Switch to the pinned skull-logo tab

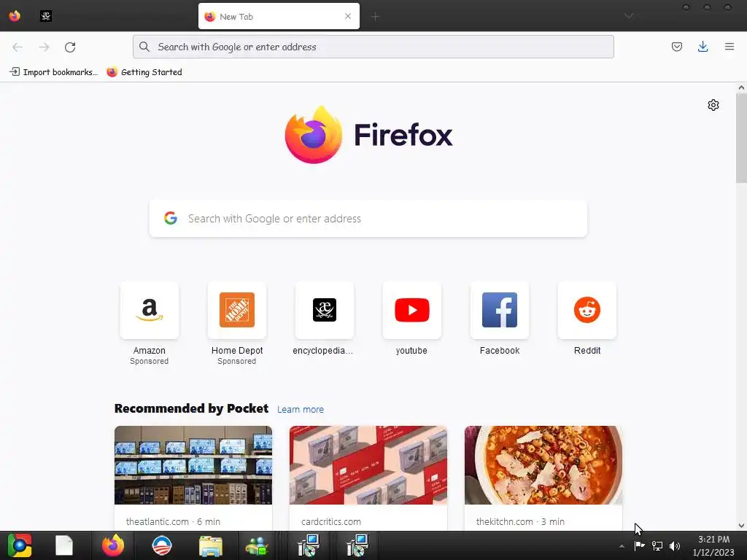46,16
